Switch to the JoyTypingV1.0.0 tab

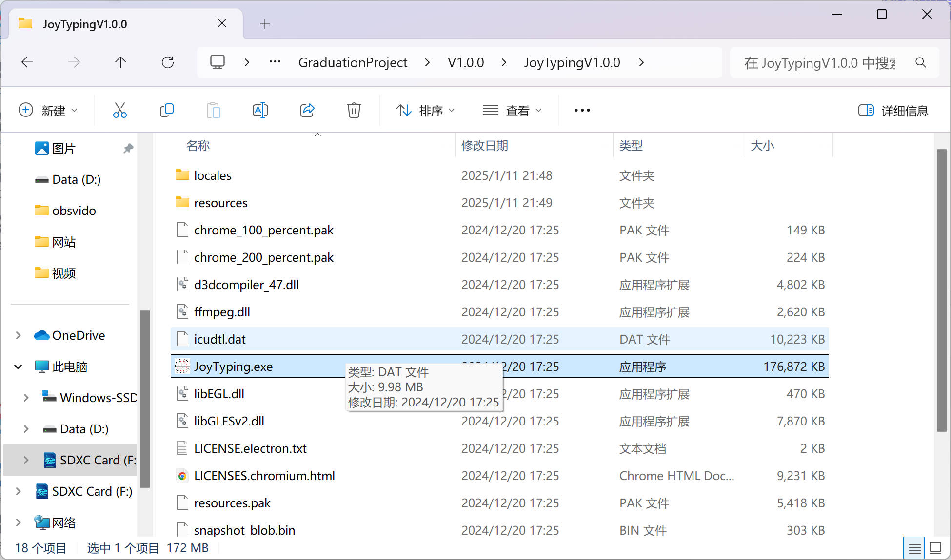coord(84,23)
